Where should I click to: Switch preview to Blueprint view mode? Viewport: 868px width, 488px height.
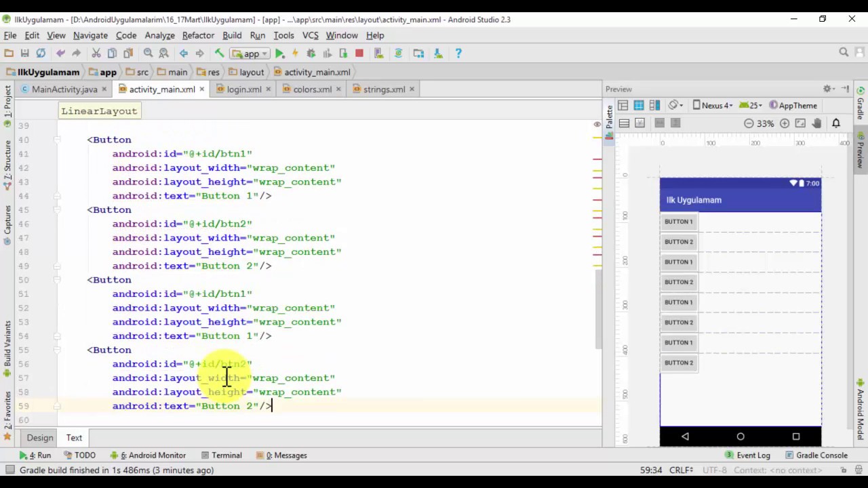point(638,106)
